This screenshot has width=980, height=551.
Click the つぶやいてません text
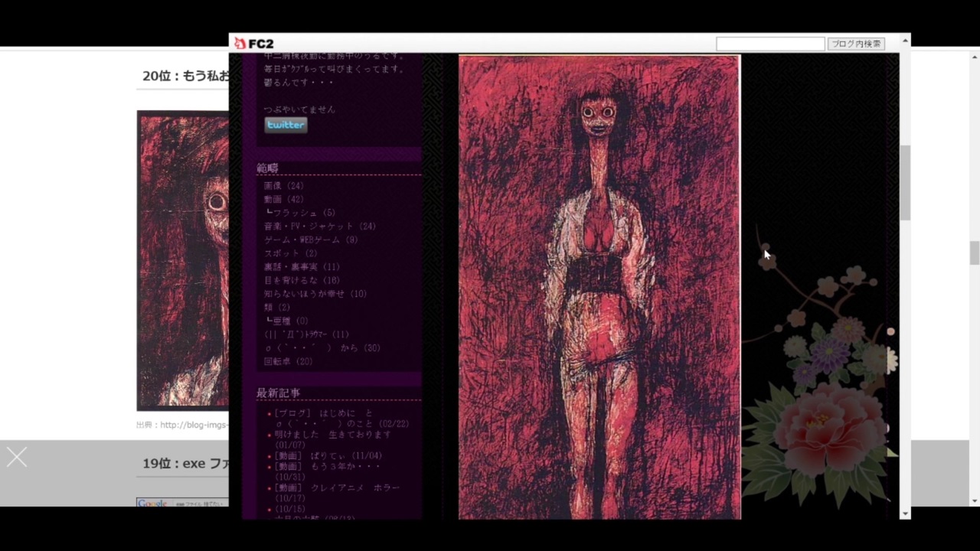tap(299, 109)
